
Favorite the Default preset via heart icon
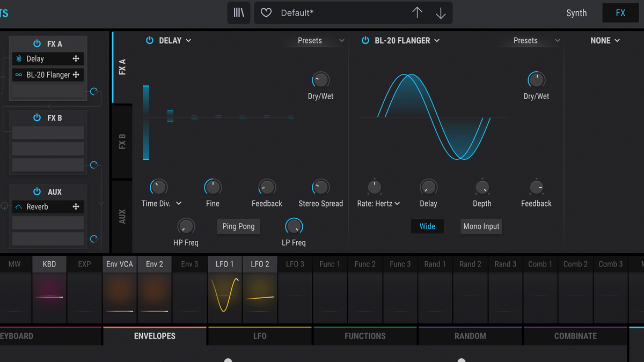266,12
